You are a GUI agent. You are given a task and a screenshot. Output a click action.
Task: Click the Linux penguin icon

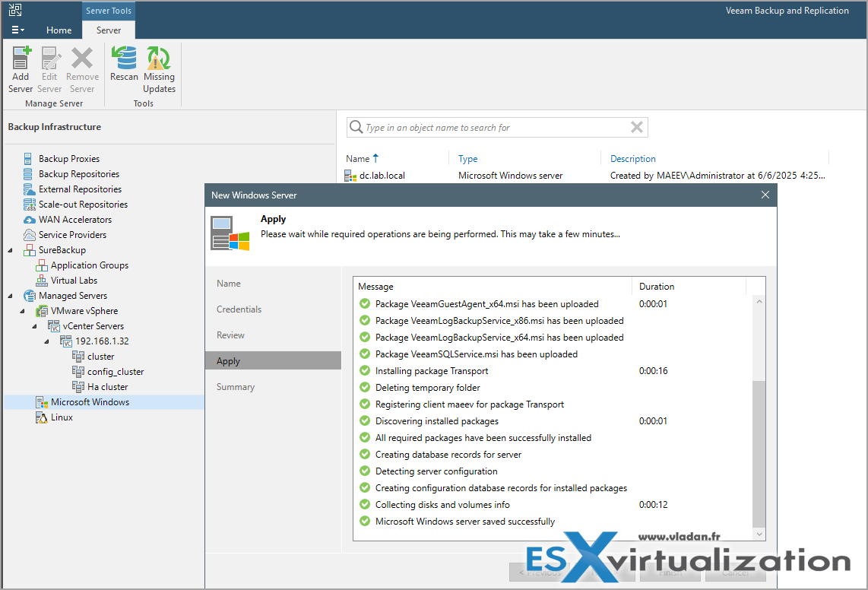click(42, 417)
